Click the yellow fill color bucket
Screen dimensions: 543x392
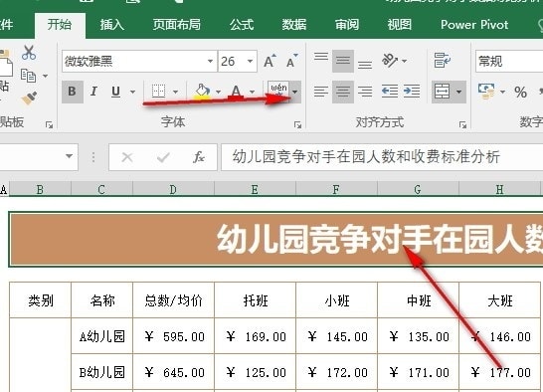pos(202,92)
